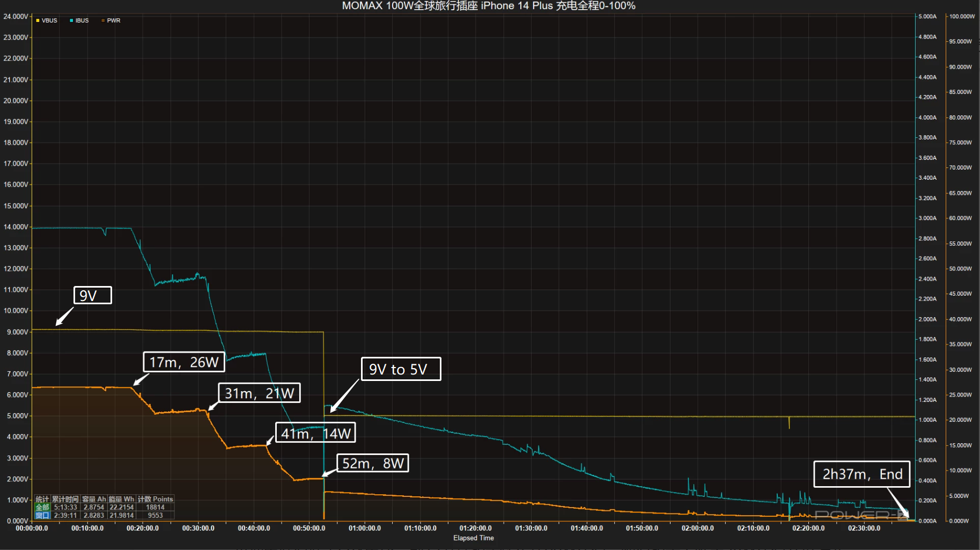Screen dimensions: 980x550
Task: Click the 50.000W power axis label
Action: click(961, 269)
